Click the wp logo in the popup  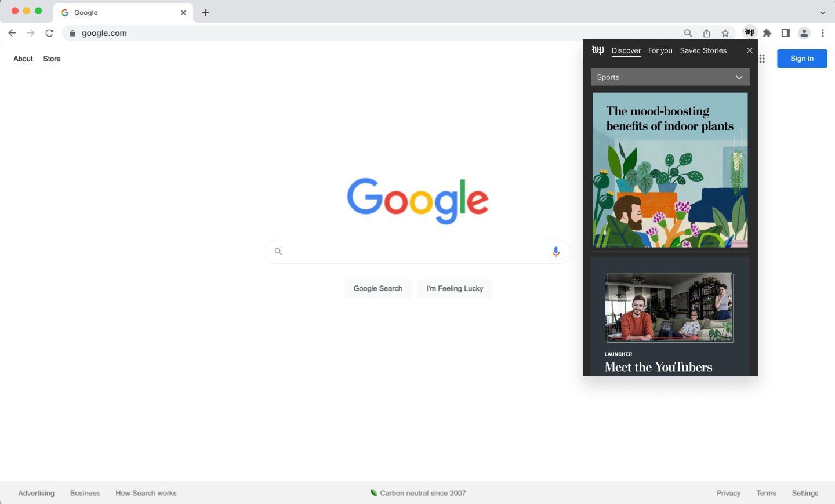pyautogui.click(x=598, y=50)
